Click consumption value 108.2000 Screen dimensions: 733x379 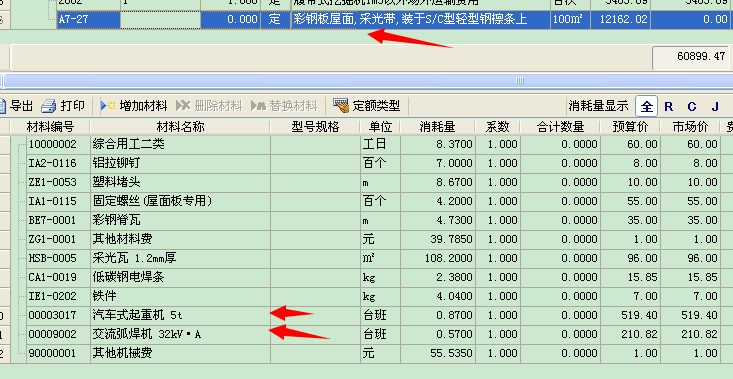click(448, 258)
